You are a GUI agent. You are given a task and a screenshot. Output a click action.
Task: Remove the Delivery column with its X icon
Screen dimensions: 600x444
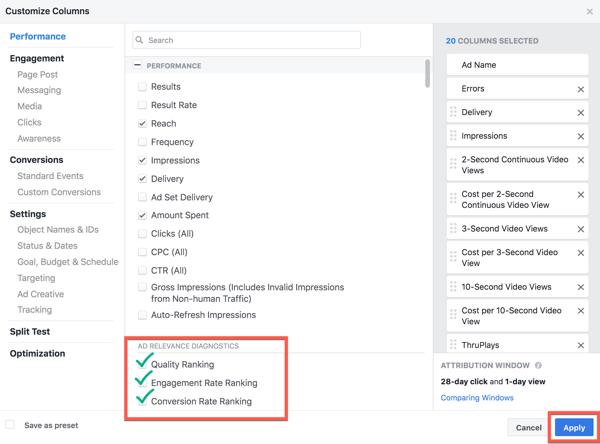[580, 113]
